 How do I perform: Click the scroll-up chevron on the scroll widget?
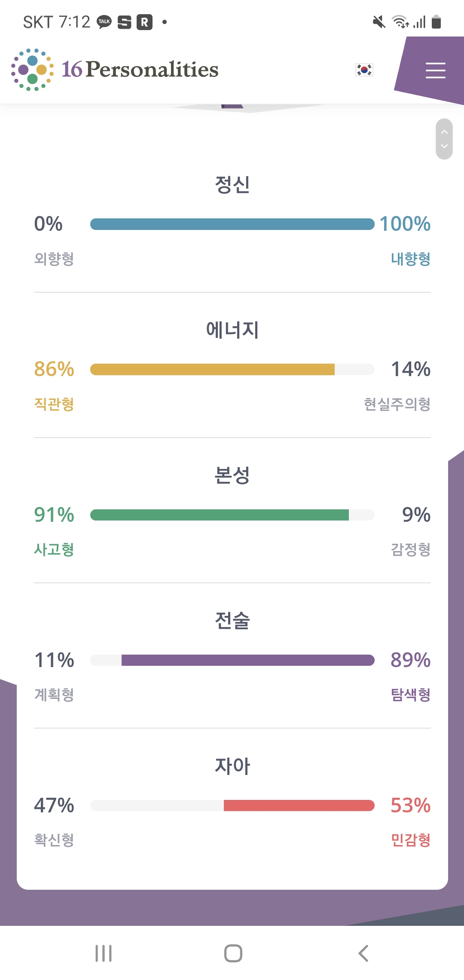(444, 132)
